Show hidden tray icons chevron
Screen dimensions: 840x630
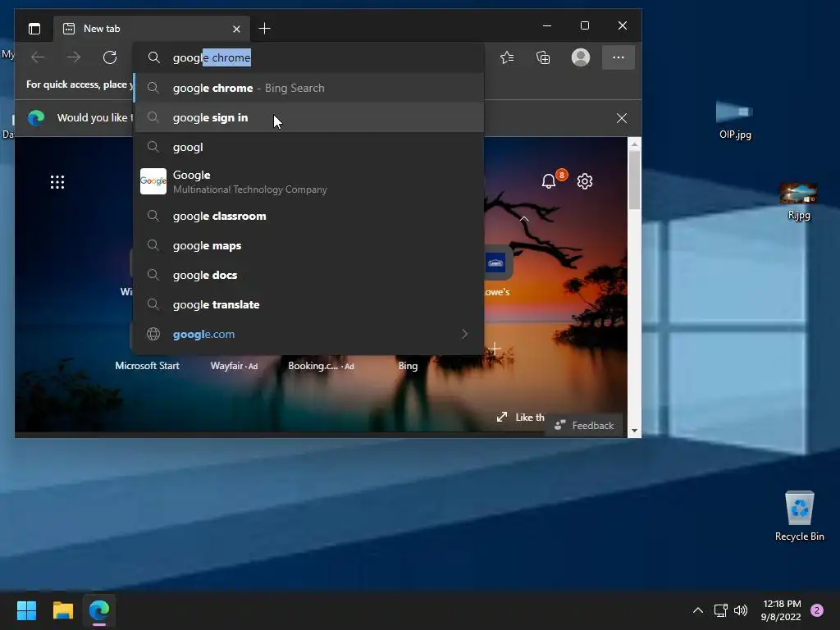[697, 610]
